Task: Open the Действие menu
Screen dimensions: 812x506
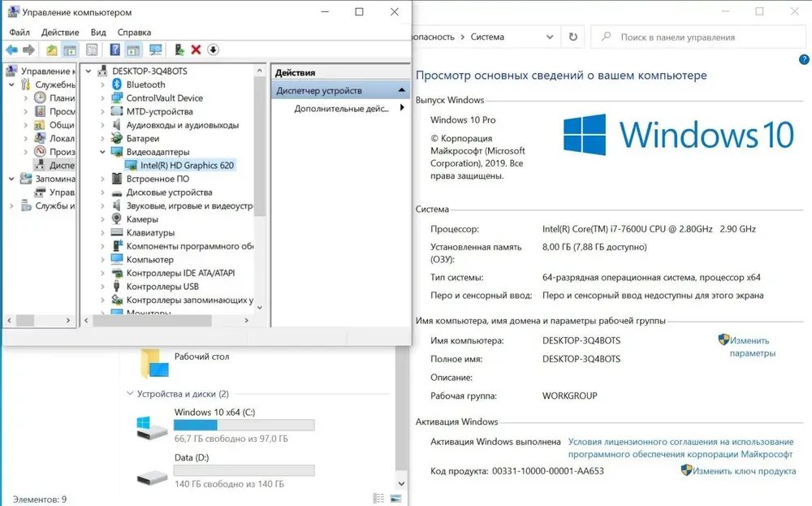Action: (x=60, y=32)
